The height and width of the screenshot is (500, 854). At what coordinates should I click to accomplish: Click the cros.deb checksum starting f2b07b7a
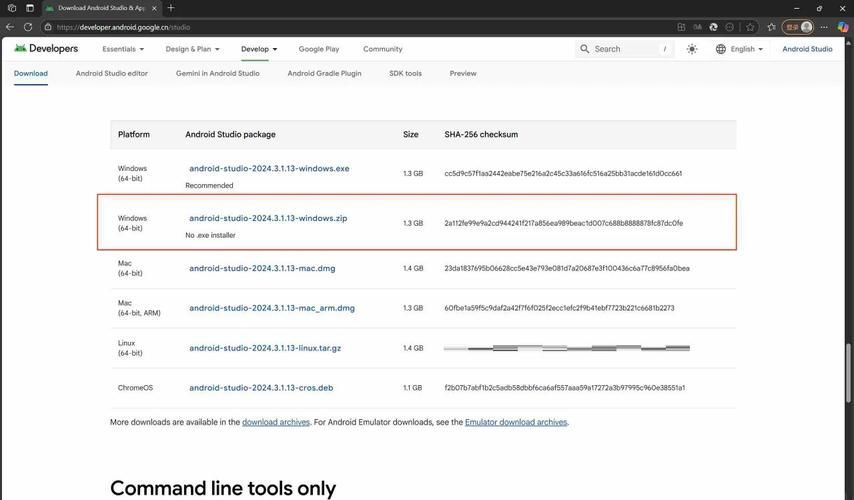click(x=565, y=388)
